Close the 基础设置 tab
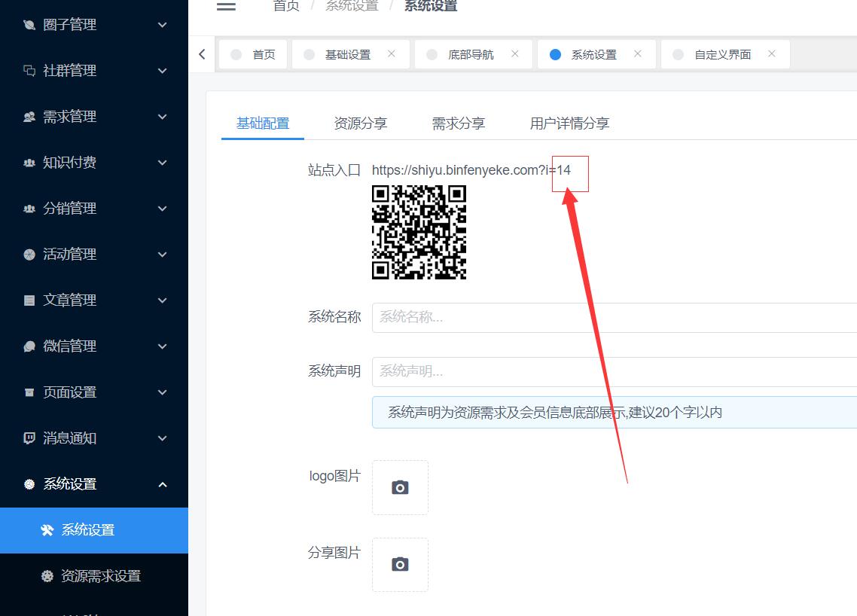This screenshot has height=616, width=857. pyautogui.click(x=392, y=53)
